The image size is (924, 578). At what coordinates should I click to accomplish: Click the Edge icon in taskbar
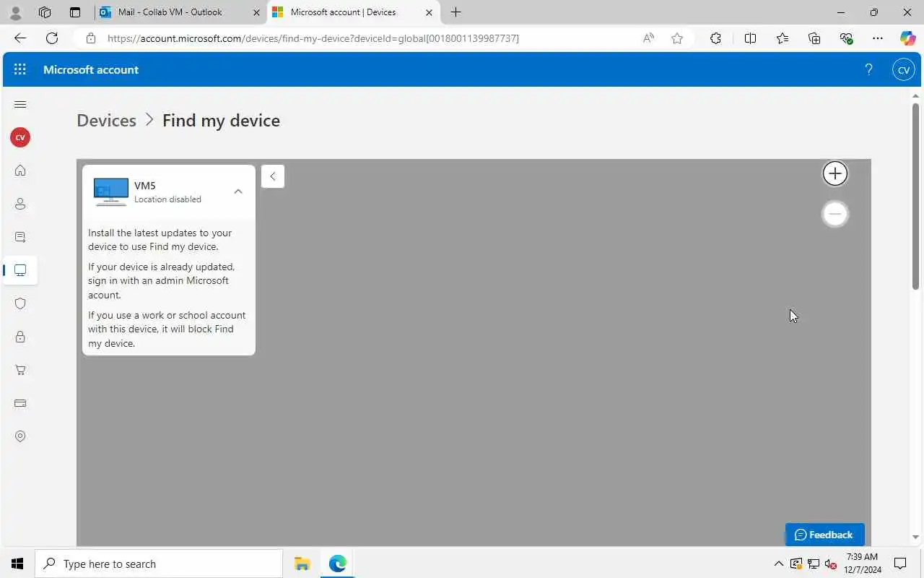[x=338, y=564]
